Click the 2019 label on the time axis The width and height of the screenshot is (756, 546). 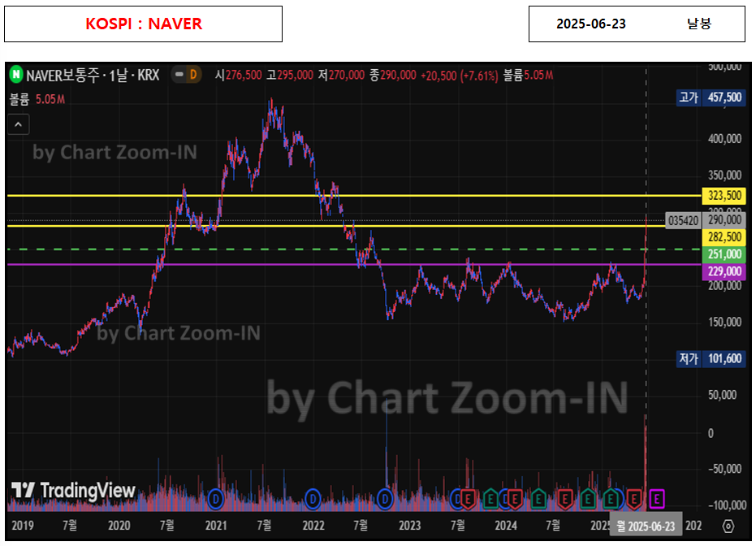coord(23,525)
